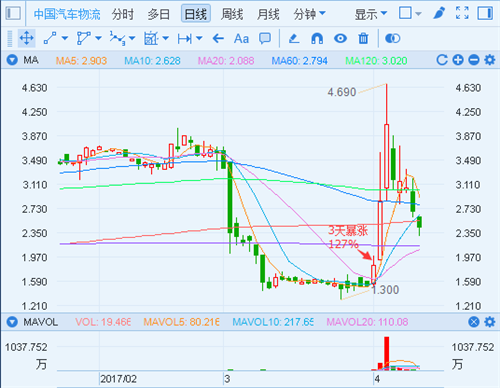
Task: Click the 1.300 low price label
Action: click(385, 290)
